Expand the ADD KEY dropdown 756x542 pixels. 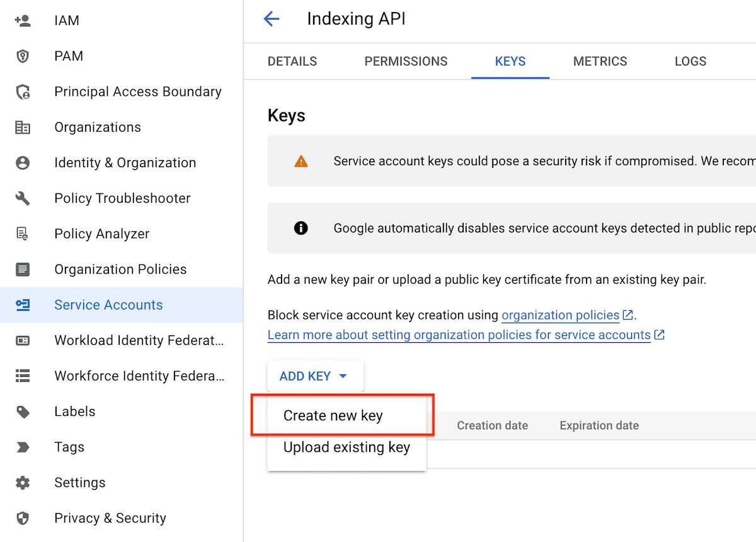coord(314,376)
